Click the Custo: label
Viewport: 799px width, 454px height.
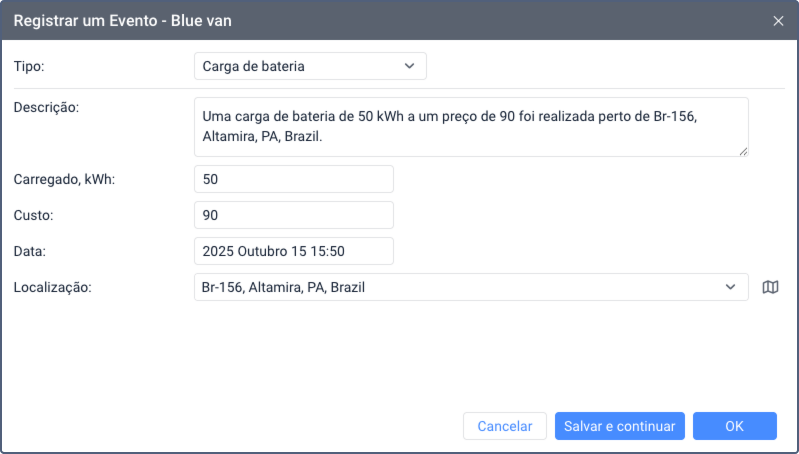tap(34, 215)
